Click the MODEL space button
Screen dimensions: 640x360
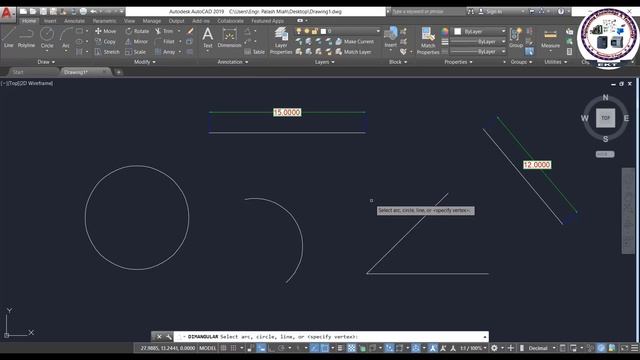point(207,348)
